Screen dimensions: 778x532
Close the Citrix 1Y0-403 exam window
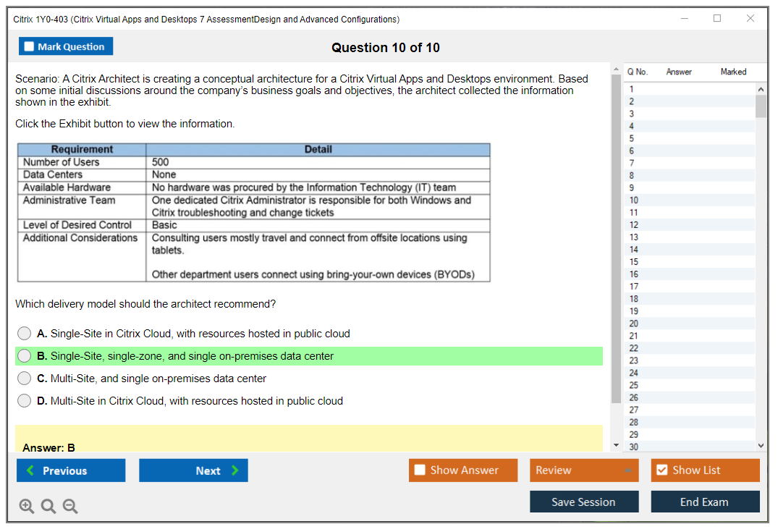750,19
